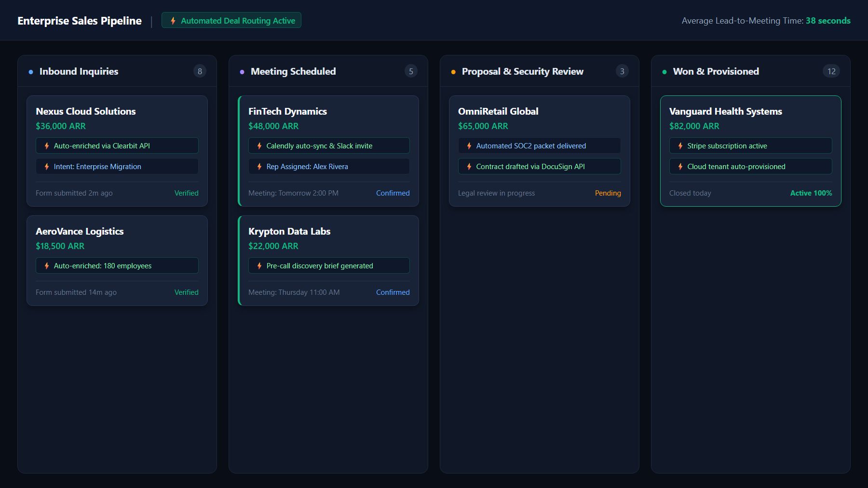
Task: Click bolt icon beside Automated SOC2 packet delivered
Action: point(469,145)
